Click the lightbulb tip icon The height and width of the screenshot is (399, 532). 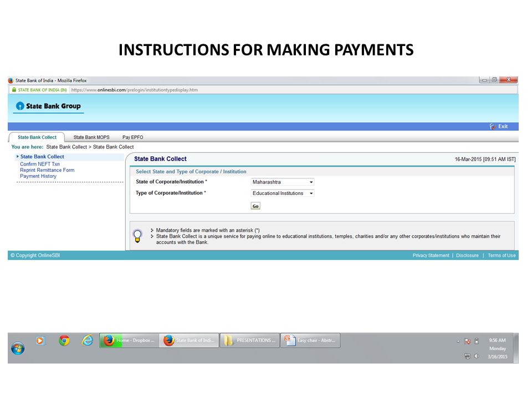click(x=137, y=236)
